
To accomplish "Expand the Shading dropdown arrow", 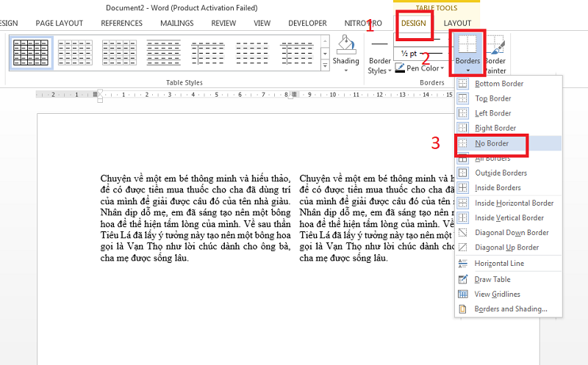I will (345, 71).
